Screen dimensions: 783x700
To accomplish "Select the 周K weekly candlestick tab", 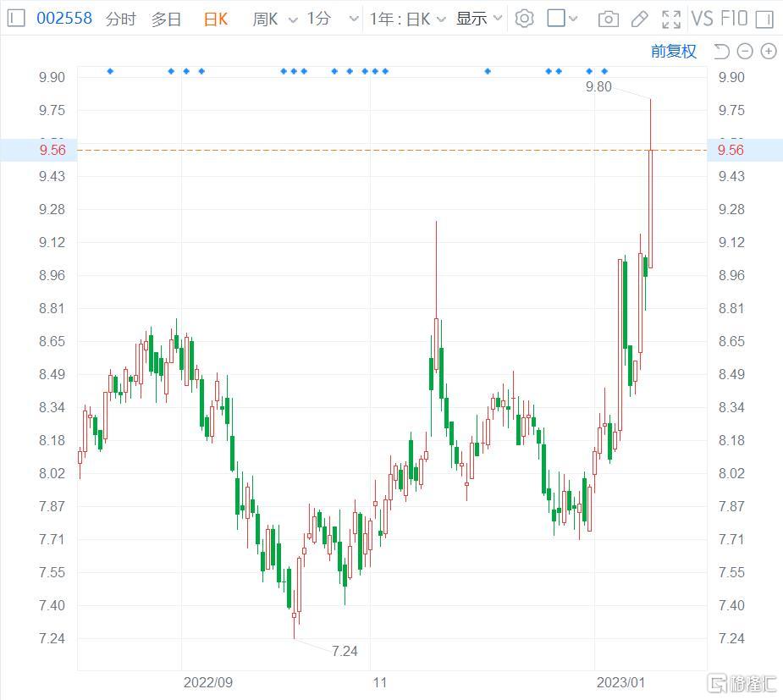I will [x=265, y=19].
